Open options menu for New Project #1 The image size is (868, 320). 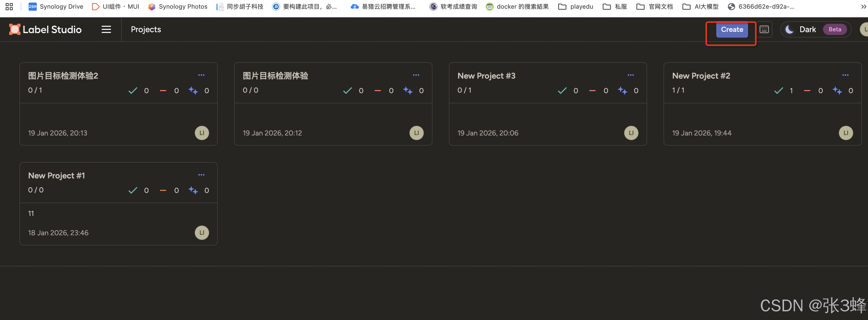click(201, 175)
